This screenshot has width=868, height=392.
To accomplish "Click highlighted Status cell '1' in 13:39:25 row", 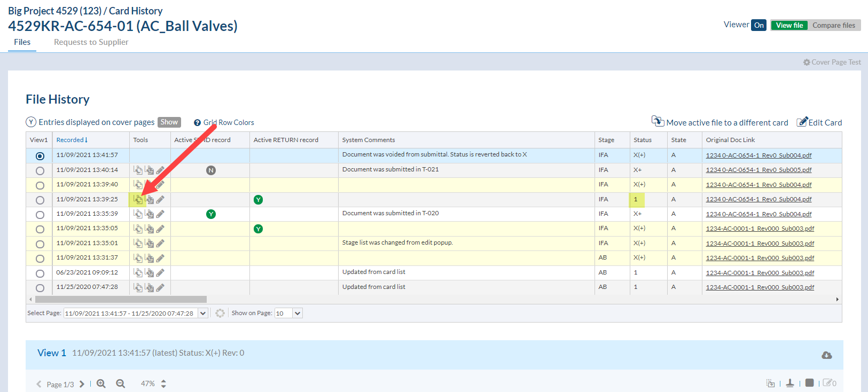I will 637,199.
